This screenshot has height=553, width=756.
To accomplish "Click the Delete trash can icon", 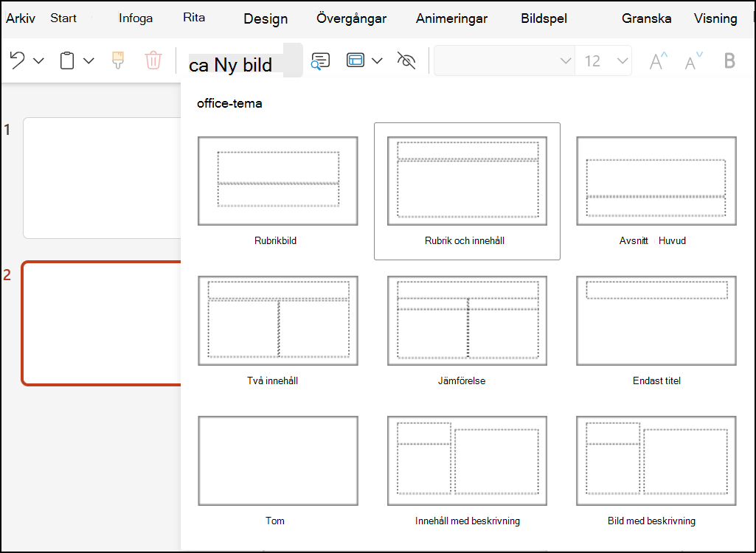I will (153, 60).
